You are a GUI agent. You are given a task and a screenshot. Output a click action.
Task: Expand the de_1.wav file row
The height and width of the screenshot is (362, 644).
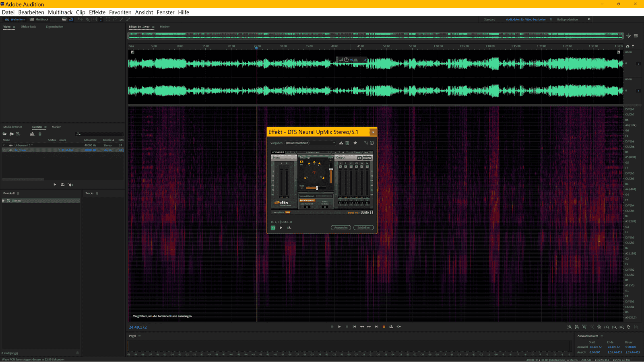click(4, 150)
